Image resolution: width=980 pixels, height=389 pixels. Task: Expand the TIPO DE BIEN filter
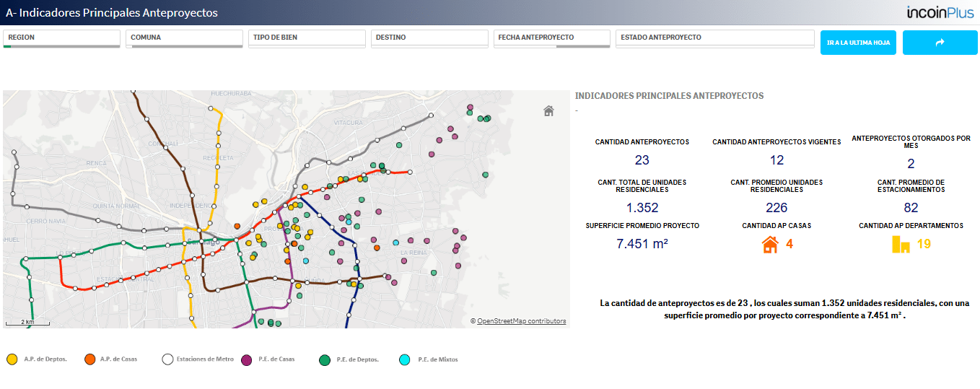307,39
